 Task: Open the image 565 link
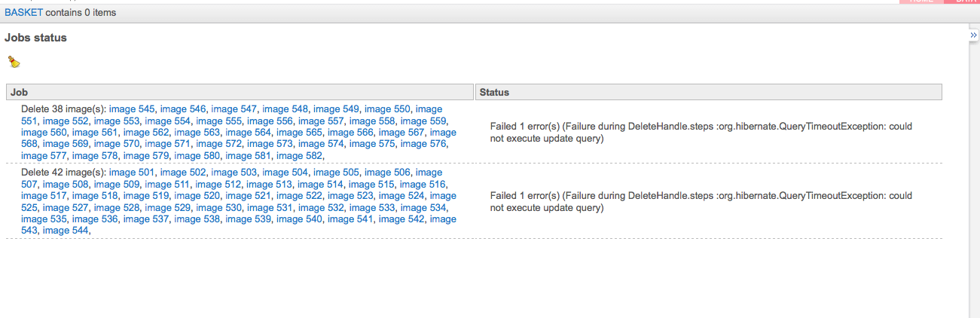[299, 133]
